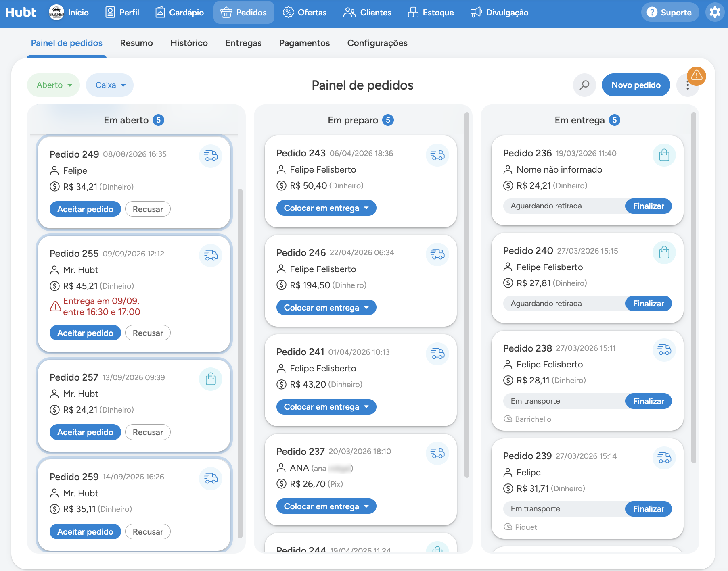Expand Colocar em entrega for Pedido 246

pos(326,308)
